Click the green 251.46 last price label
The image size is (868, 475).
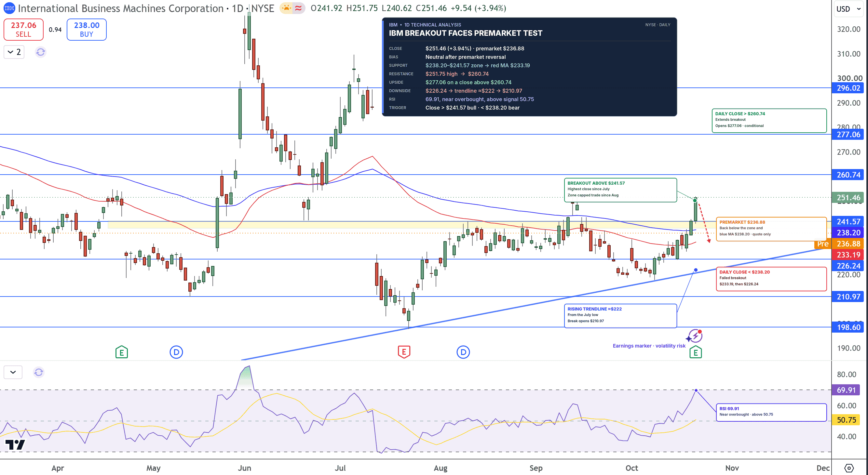point(848,198)
